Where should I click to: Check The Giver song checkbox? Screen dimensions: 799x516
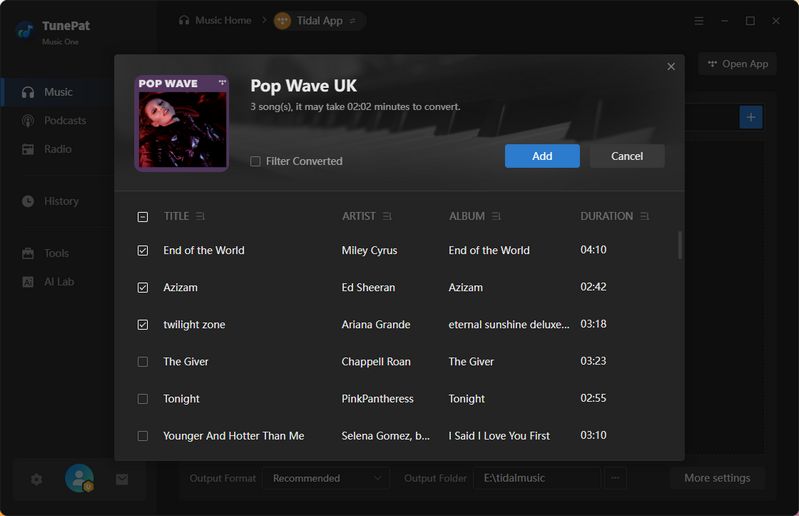143,362
